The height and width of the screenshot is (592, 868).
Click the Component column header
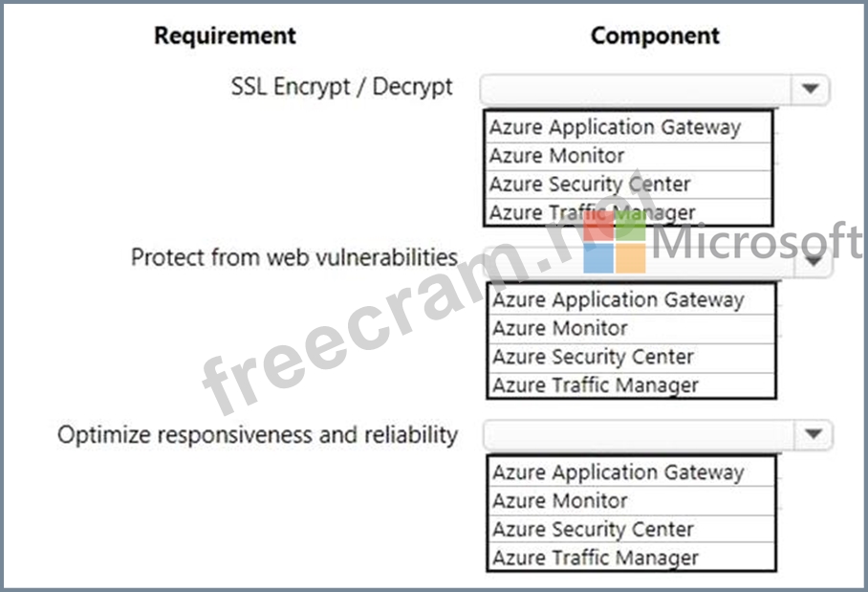point(655,36)
